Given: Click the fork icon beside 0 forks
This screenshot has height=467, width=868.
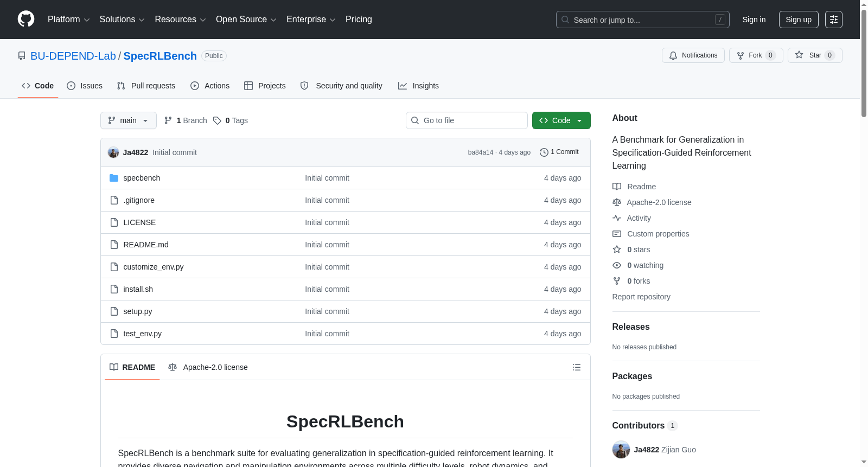Looking at the screenshot, I should coord(617,281).
